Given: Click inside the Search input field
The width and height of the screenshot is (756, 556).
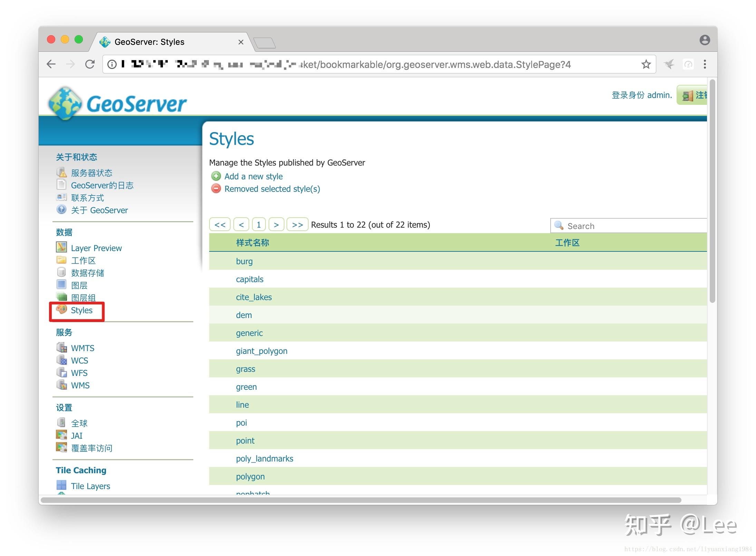Looking at the screenshot, I should click(x=621, y=226).
